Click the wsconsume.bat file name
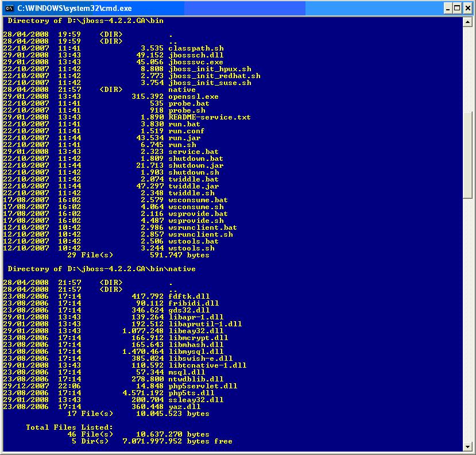476x455 pixels. [x=198, y=200]
